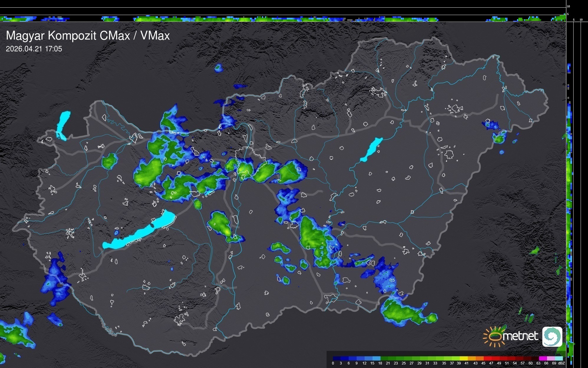The width and height of the screenshot is (588, 368).
Task: Click isolated green radar cell near Pápa
Action: click(x=109, y=161)
